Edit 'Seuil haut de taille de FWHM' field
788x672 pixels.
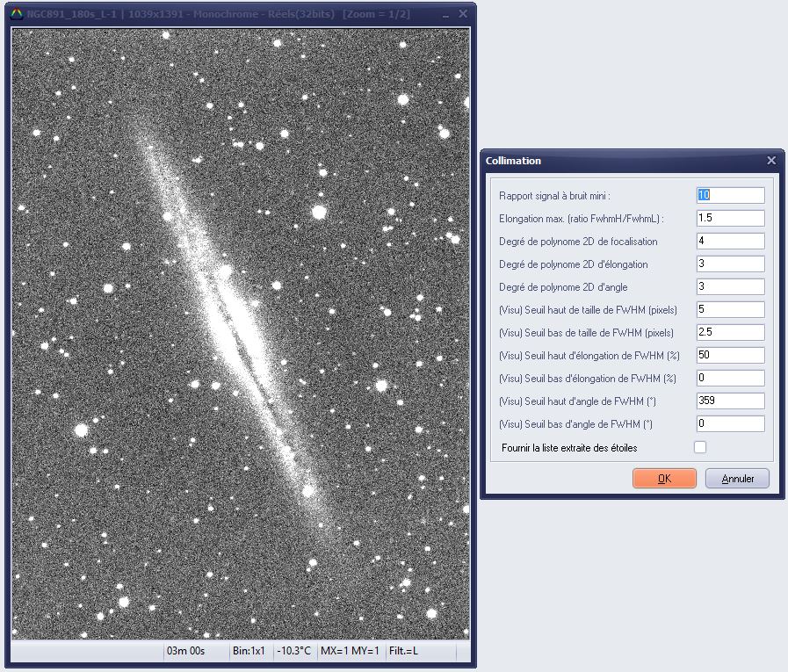point(729,310)
